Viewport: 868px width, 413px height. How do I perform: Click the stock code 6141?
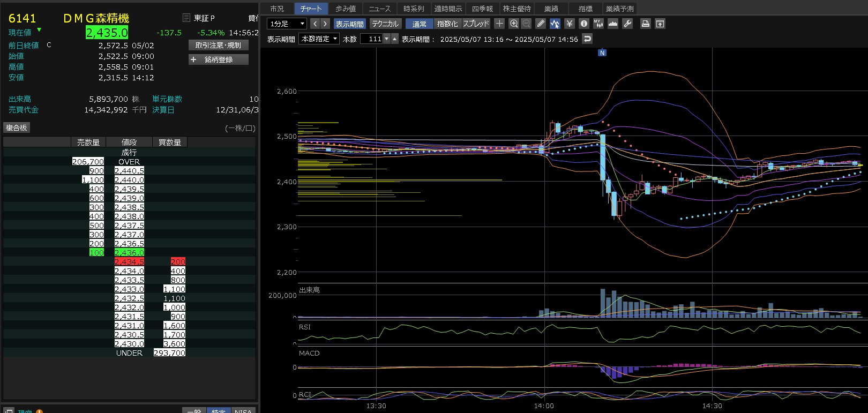coord(23,18)
